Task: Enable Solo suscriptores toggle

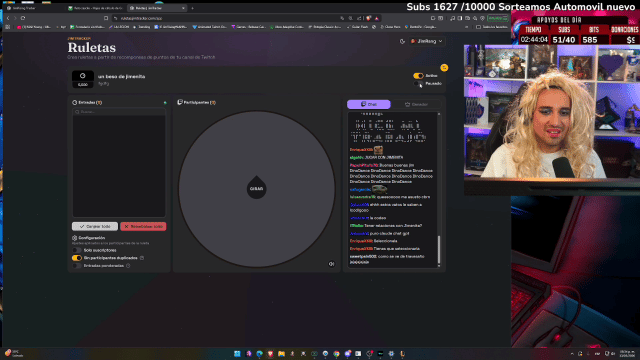Action: [77, 250]
